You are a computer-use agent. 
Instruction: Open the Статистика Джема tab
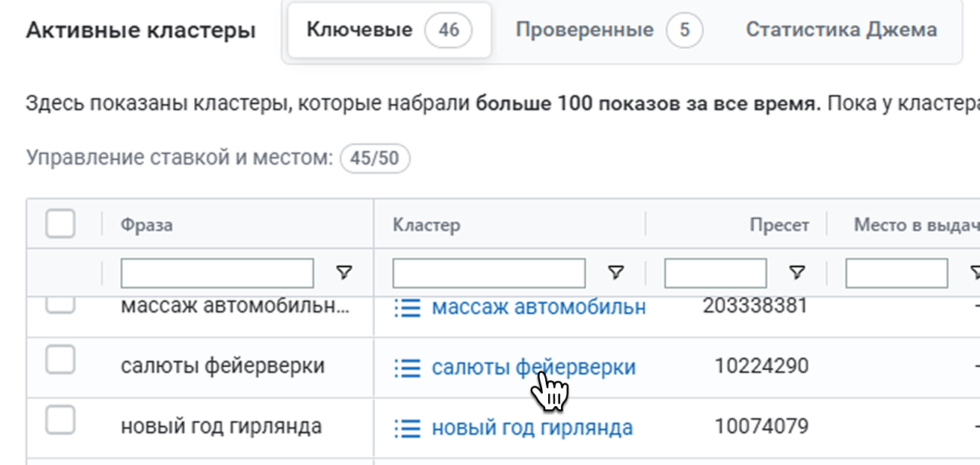click(841, 30)
